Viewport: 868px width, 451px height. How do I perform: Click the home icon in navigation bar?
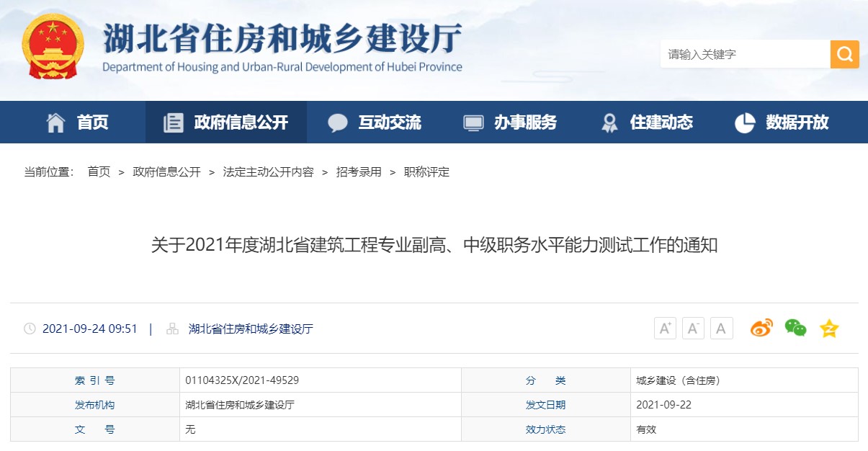coord(55,123)
